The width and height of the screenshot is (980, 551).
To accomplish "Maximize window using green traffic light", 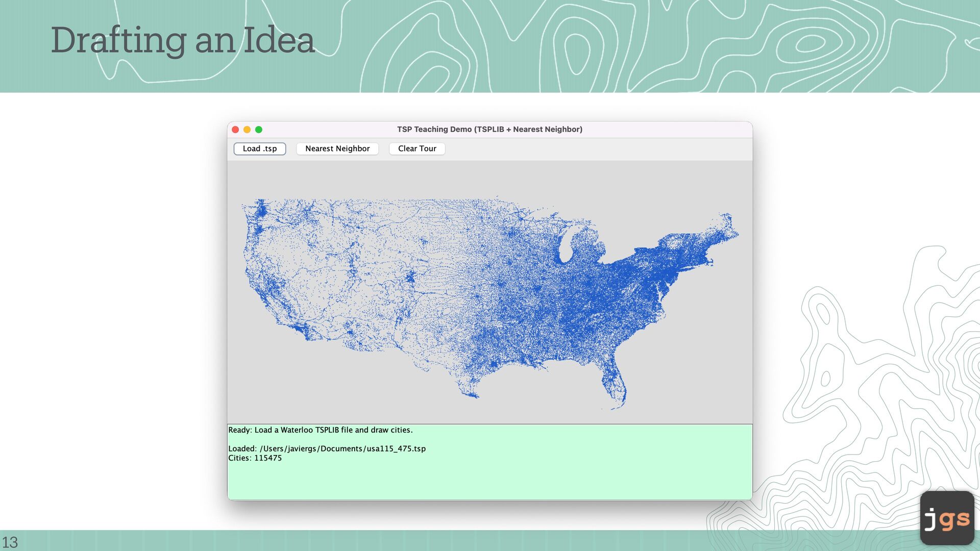I will [x=259, y=130].
